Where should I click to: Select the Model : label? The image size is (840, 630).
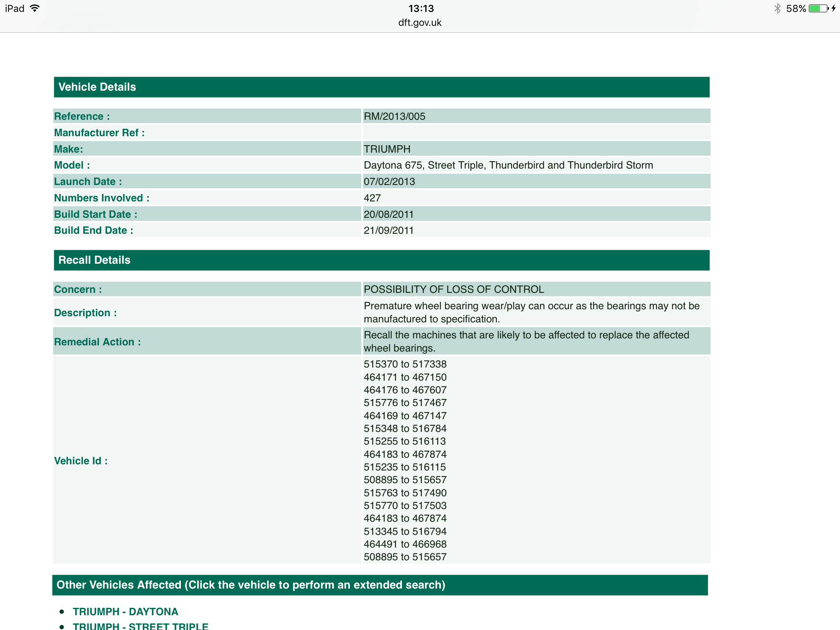[x=72, y=165]
